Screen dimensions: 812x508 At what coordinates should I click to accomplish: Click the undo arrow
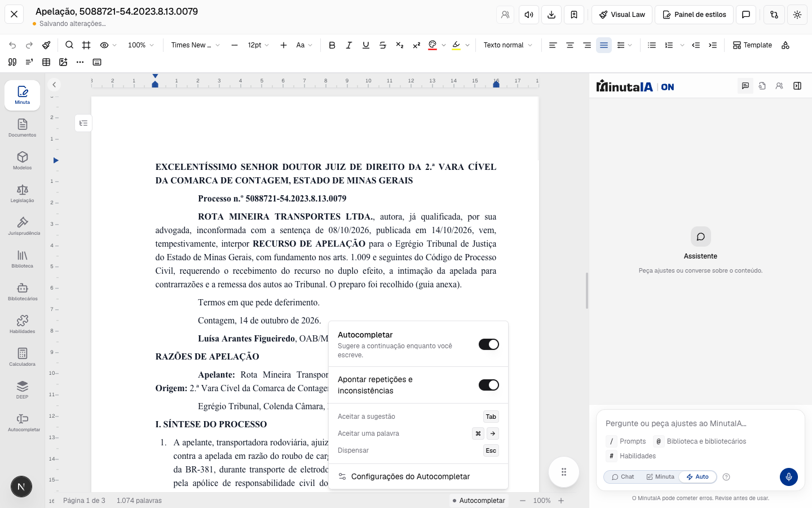(12, 45)
